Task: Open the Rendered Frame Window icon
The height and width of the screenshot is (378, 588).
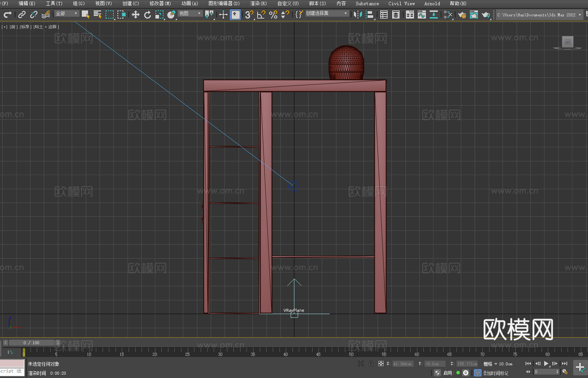Action: click(x=474, y=14)
